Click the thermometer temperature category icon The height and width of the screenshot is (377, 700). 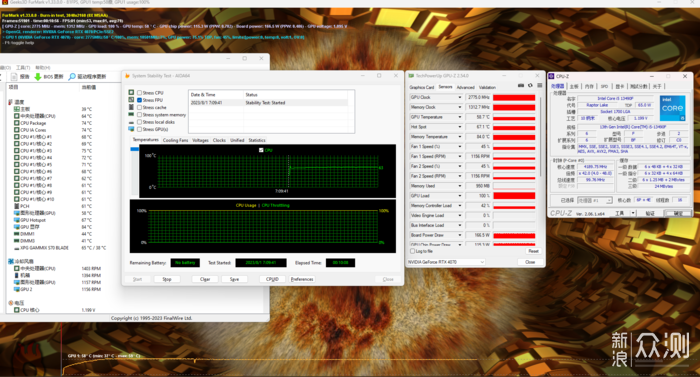click(10, 102)
